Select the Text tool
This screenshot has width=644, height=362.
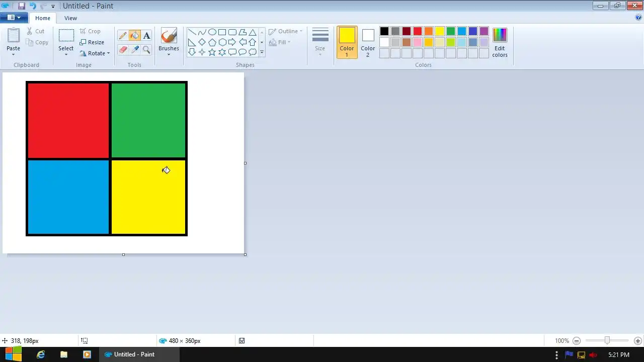tap(146, 36)
